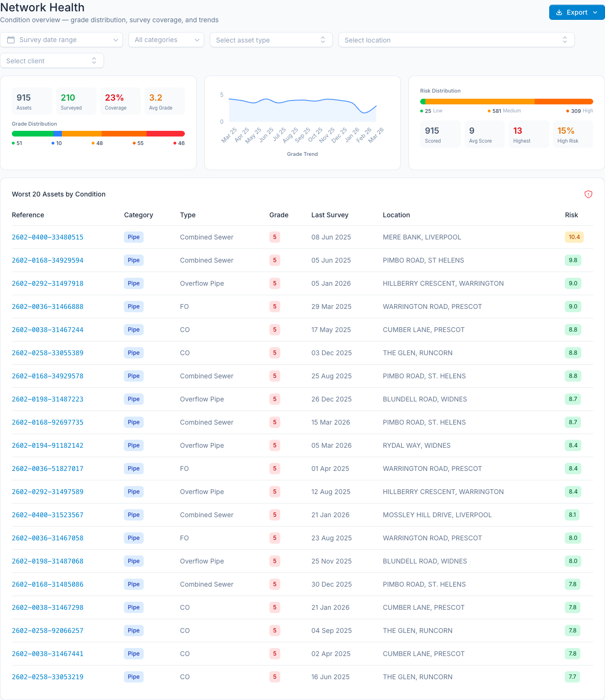This screenshot has width=605, height=700.
Task: Click the 10.4 risk badge
Action: pos(574,237)
